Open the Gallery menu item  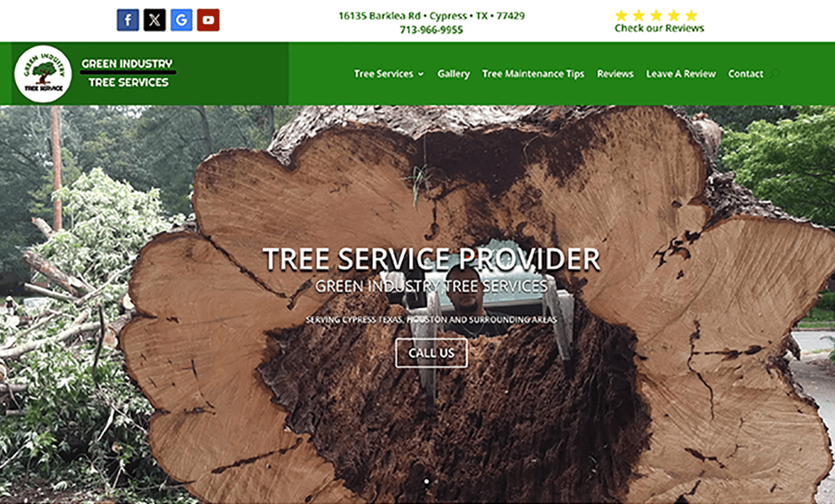pos(454,74)
